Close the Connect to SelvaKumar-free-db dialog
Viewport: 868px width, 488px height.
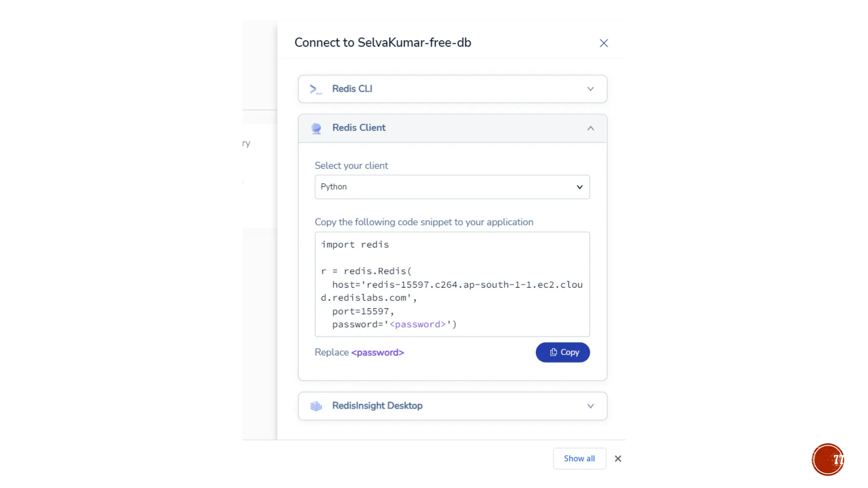(604, 43)
